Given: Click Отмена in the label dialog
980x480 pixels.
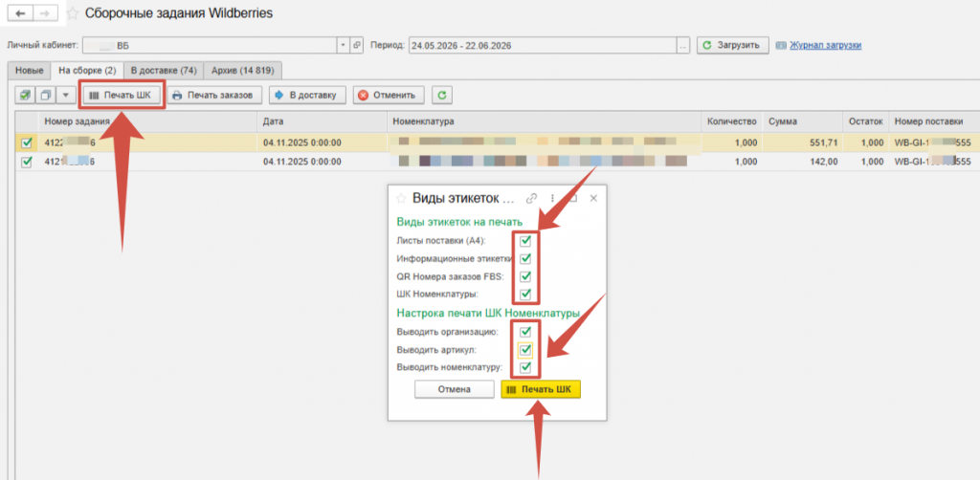Looking at the screenshot, I should click(454, 389).
